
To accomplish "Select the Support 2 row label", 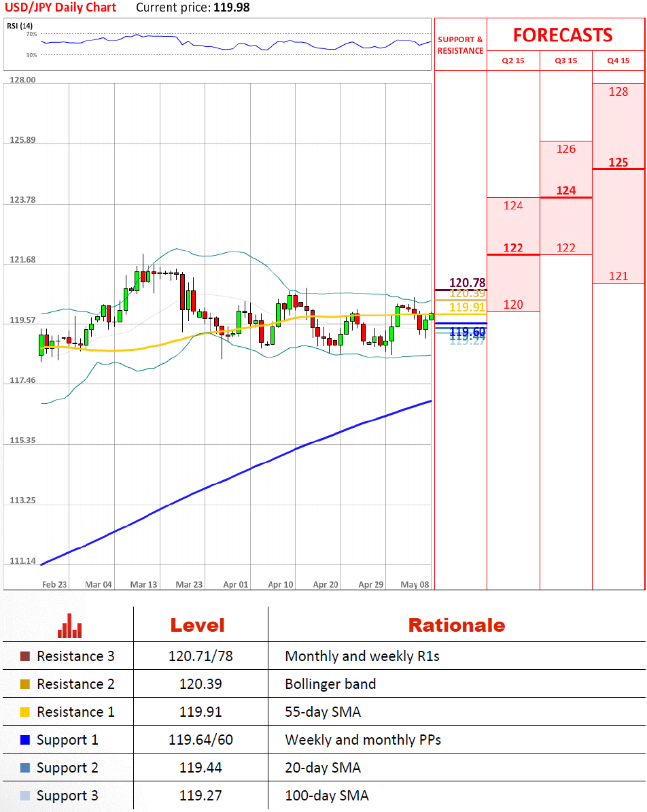I will pos(67,768).
